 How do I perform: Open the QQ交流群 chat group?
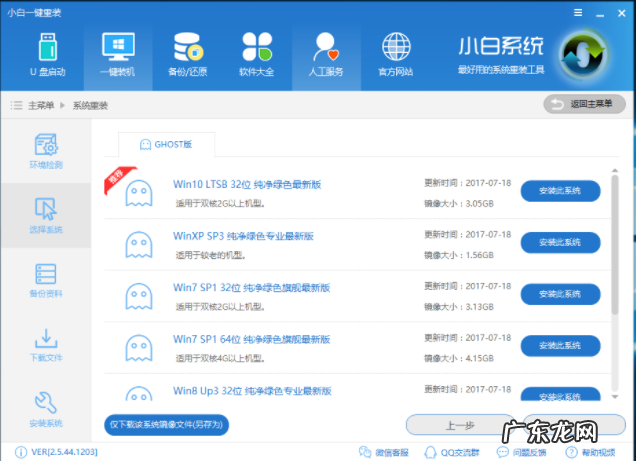point(452,452)
